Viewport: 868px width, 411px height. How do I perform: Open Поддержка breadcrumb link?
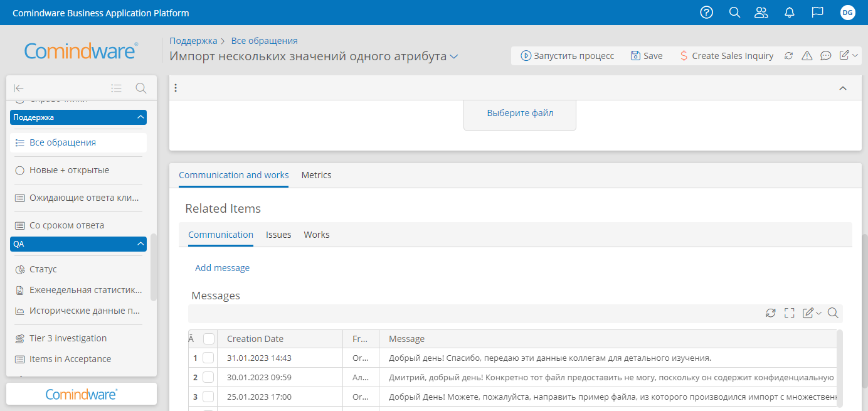(x=193, y=41)
